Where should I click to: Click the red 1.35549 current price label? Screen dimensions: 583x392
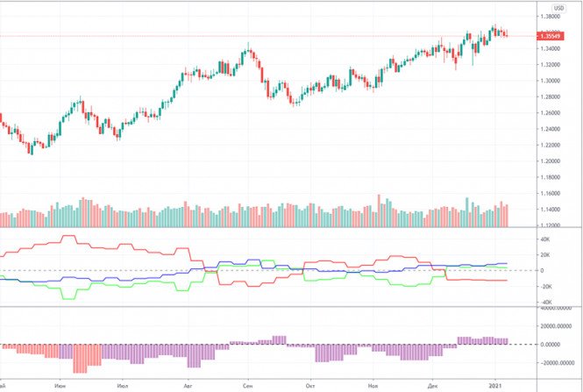coord(558,36)
